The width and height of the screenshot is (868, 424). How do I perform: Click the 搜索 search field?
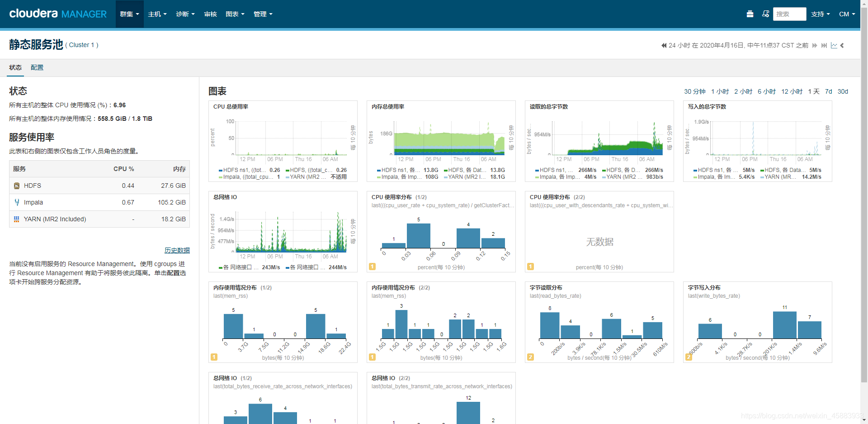coord(789,14)
